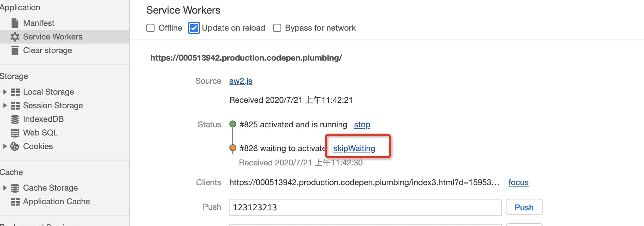
Task: Select the Service Workers gear icon
Action: click(x=15, y=37)
